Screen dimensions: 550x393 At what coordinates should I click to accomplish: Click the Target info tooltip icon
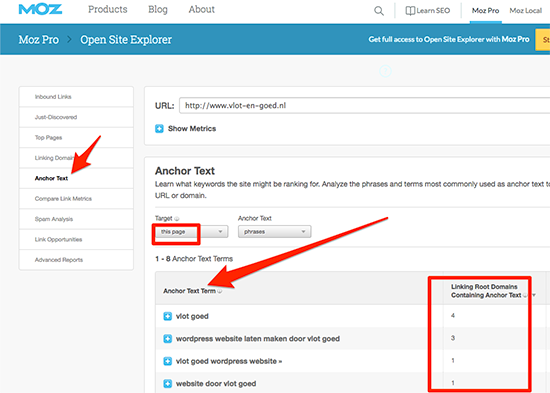[x=177, y=219]
